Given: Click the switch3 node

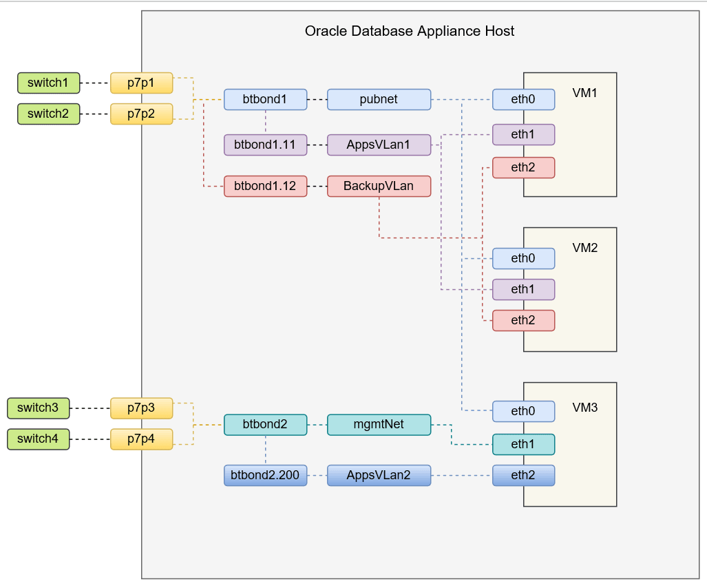Looking at the screenshot, I should tap(38, 408).
